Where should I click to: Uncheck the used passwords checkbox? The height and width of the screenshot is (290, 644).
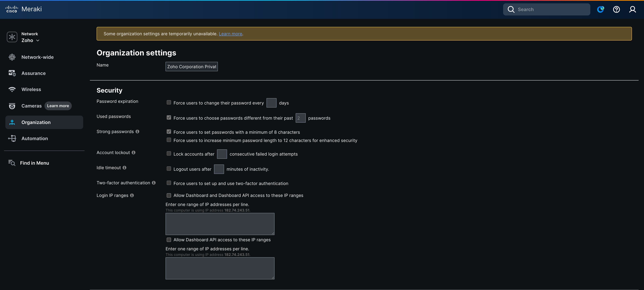point(169,117)
